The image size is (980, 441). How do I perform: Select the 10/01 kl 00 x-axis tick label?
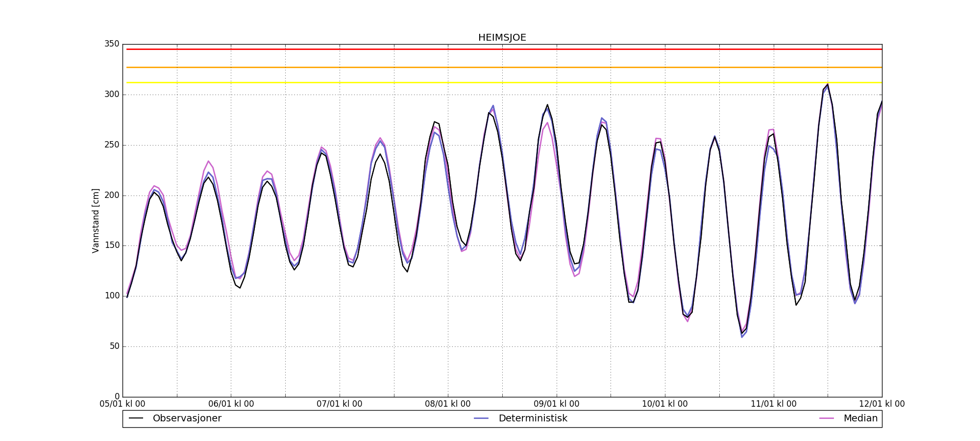point(665,404)
